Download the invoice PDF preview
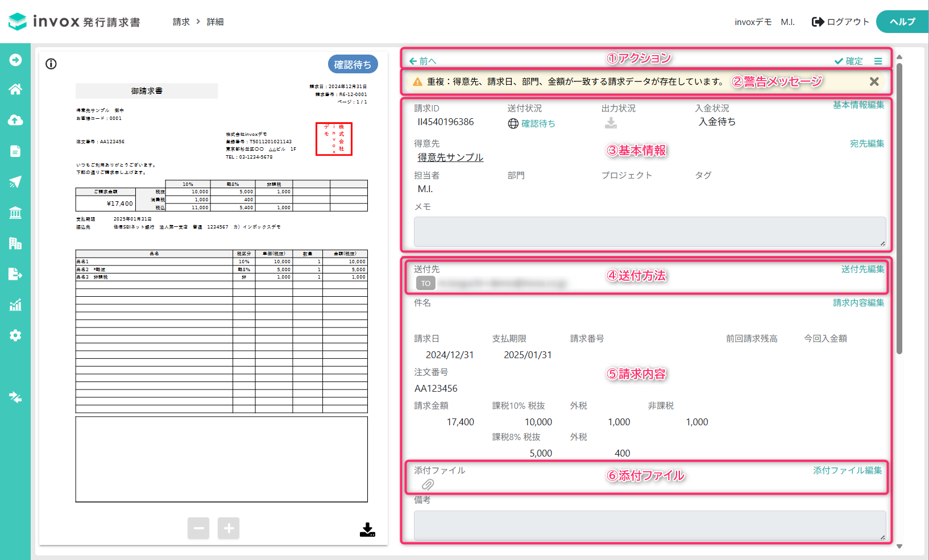 (368, 530)
